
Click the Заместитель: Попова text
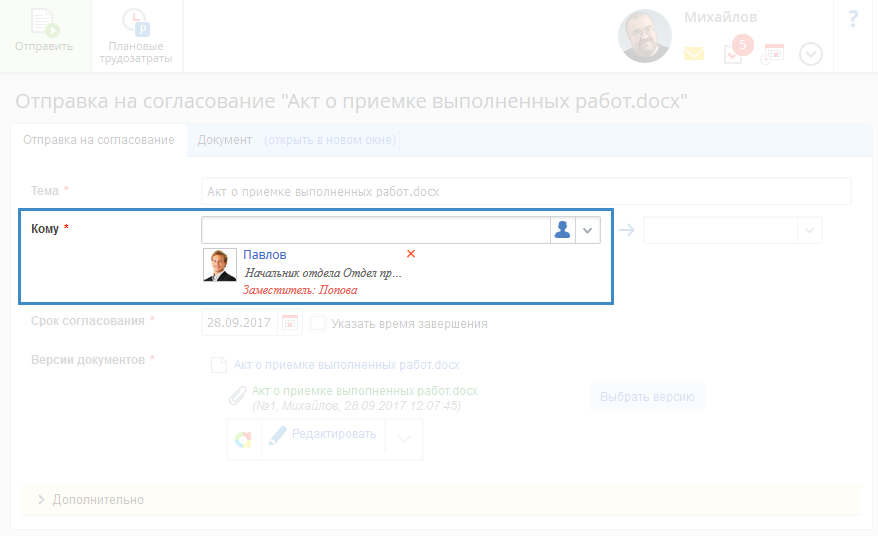tap(300, 290)
